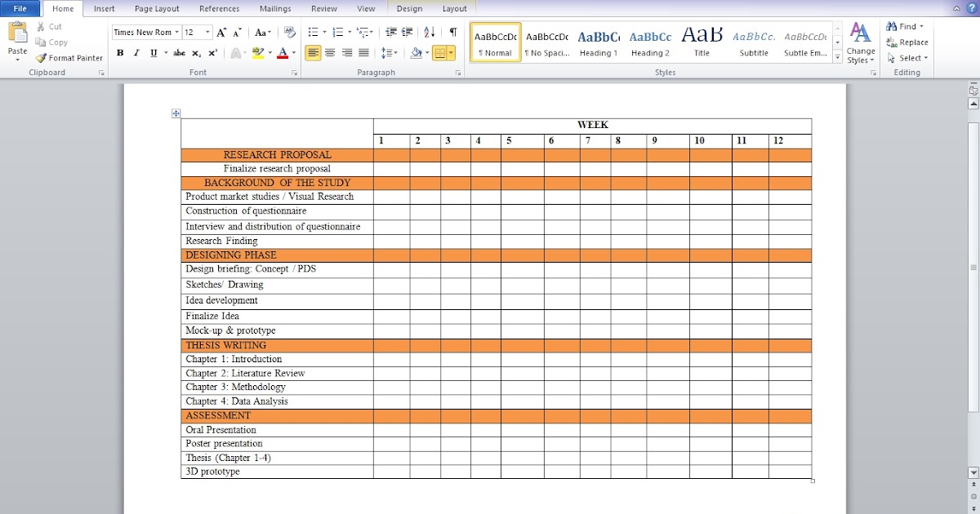Apply the No Spacing style
Image resolution: width=980 pixels, height=514 pixels.
[547, 42]
